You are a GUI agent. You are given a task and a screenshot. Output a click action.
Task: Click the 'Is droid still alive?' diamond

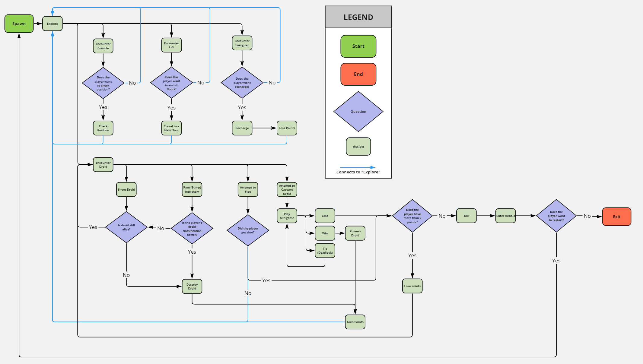tap(126, 227)
